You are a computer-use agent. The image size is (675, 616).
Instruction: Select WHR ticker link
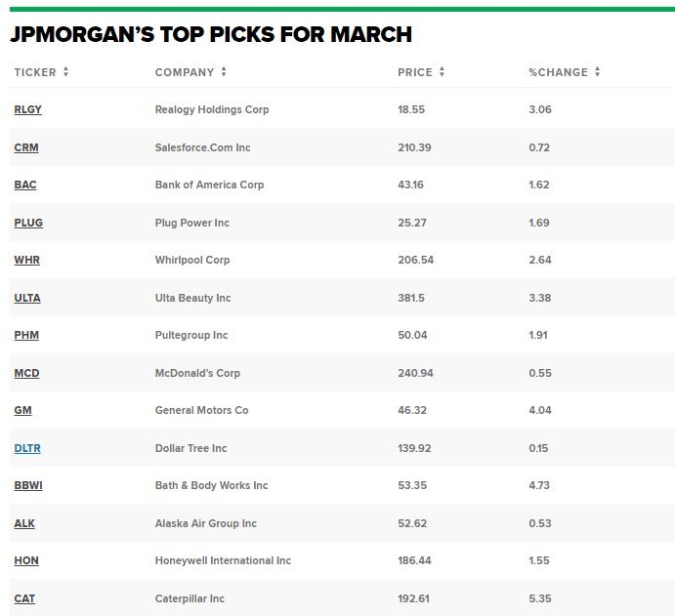[x=26, y=260]
